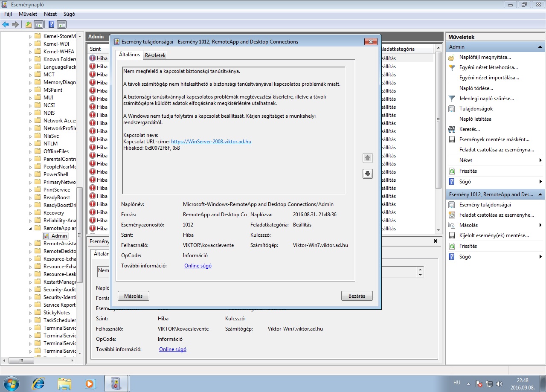Click the Admin log icon in tree
This screenshot has width=546, height=392.
point(46,236)
